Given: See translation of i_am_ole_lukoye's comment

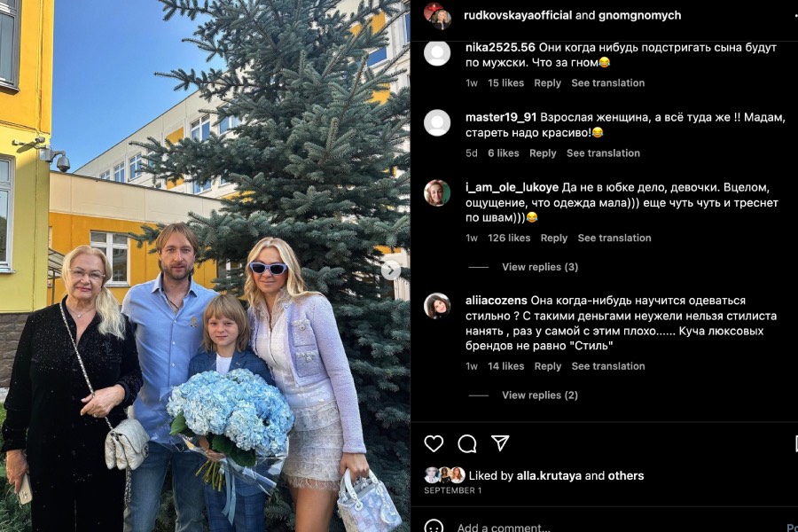Looking at the screenshot, I should coord(614,238).
